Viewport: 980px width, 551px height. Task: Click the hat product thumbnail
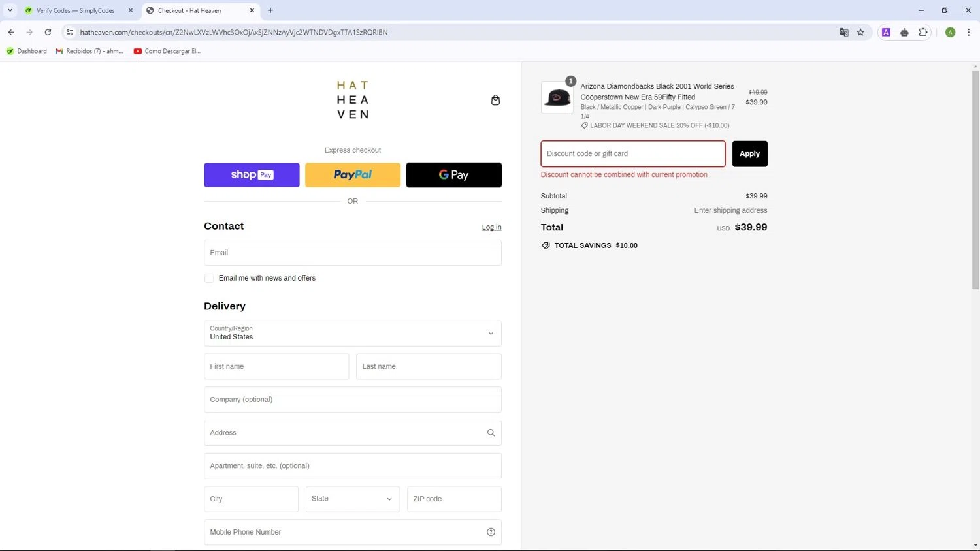pos(557,97)
